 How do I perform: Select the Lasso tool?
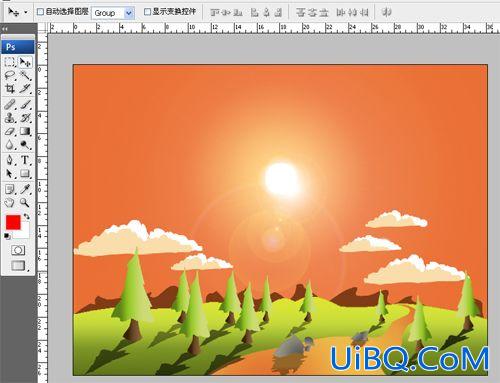click(10, 75)
